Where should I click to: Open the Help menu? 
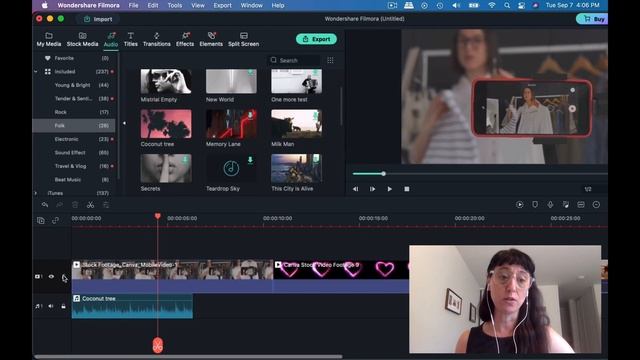(278, 5)
